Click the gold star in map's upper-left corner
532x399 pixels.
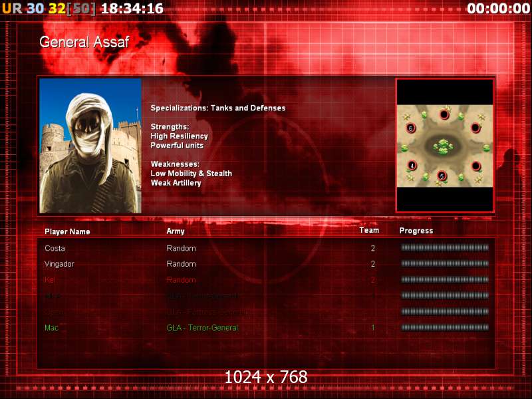click(406, 117)
